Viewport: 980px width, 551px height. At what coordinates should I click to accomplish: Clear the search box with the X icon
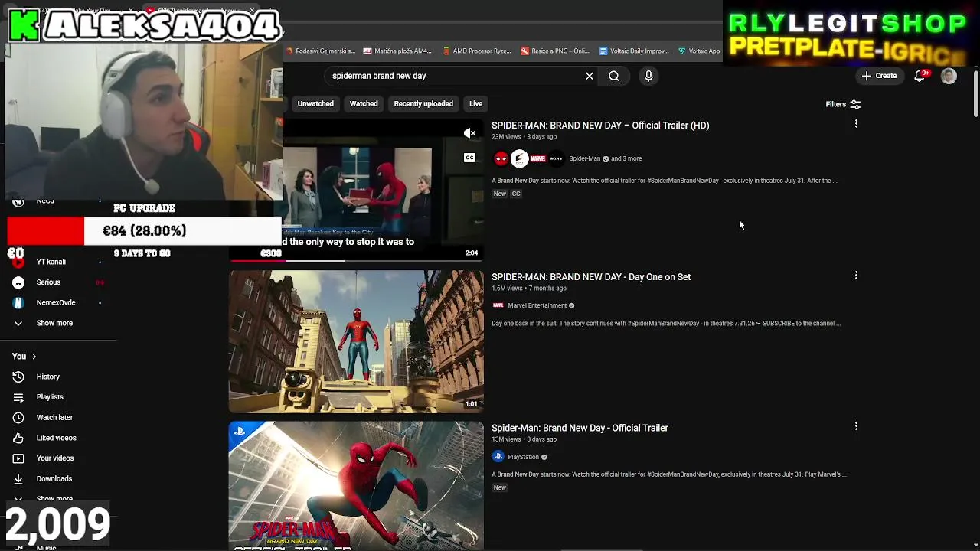pos(590,76)
